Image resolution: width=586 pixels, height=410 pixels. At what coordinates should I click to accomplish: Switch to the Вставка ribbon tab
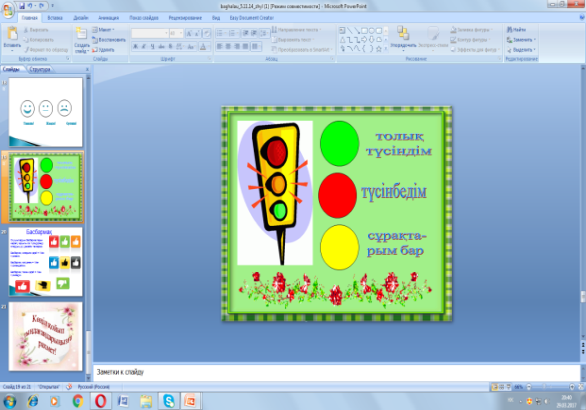pyautogui.click(x=55, y=18)
